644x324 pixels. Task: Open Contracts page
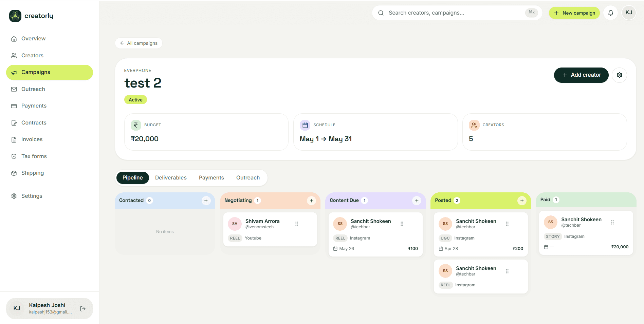[x=50, y=123]
